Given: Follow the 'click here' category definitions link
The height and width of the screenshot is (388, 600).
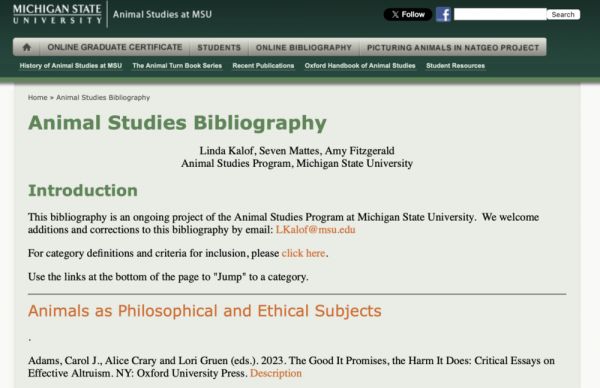Looking at the screenshot, I should 303,253.
